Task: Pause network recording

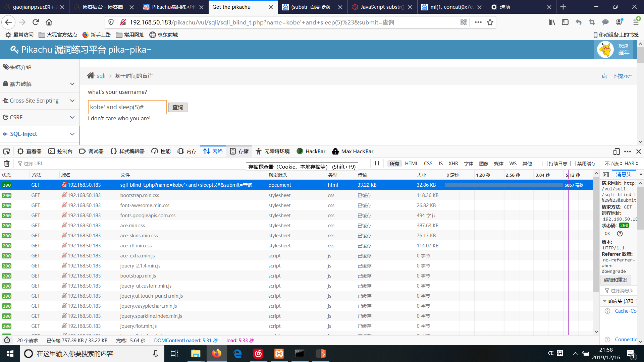Action: [x=377, y=163]
